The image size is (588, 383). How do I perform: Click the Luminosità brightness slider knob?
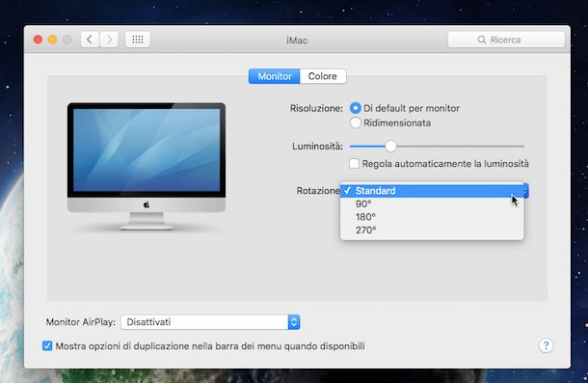(390, 146)
